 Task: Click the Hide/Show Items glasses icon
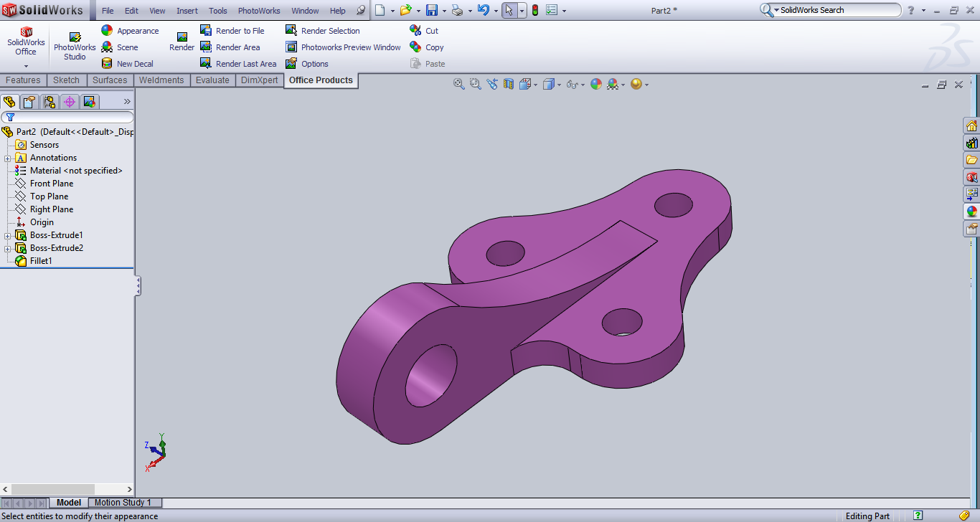[x=573, y=84]
